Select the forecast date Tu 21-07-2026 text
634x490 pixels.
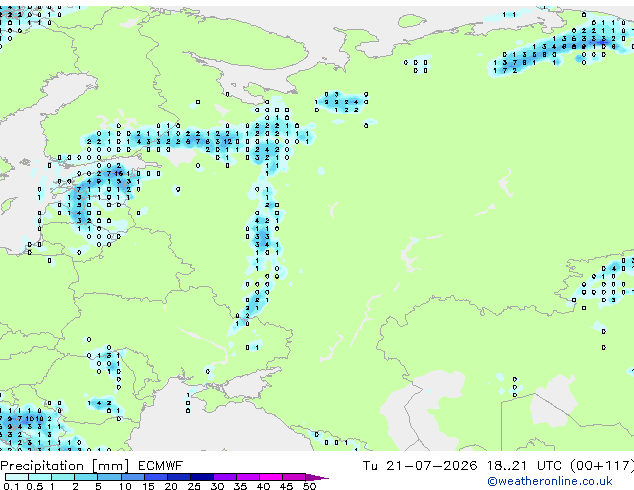(420, 466)
